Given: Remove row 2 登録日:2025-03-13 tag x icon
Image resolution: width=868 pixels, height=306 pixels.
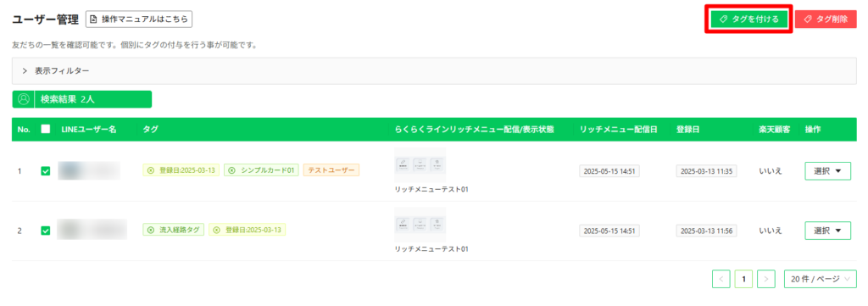Looking at the screenshot, I should coord(216,229).
